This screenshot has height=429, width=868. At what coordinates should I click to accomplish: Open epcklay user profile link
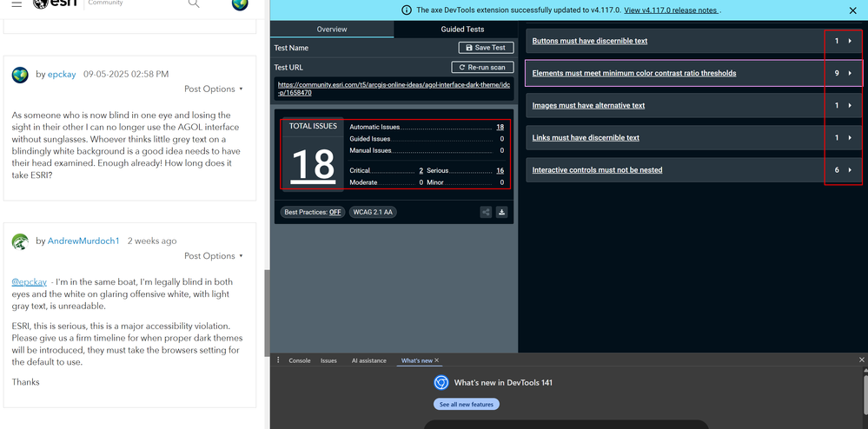pyautogui.click(x=62, y=74)
